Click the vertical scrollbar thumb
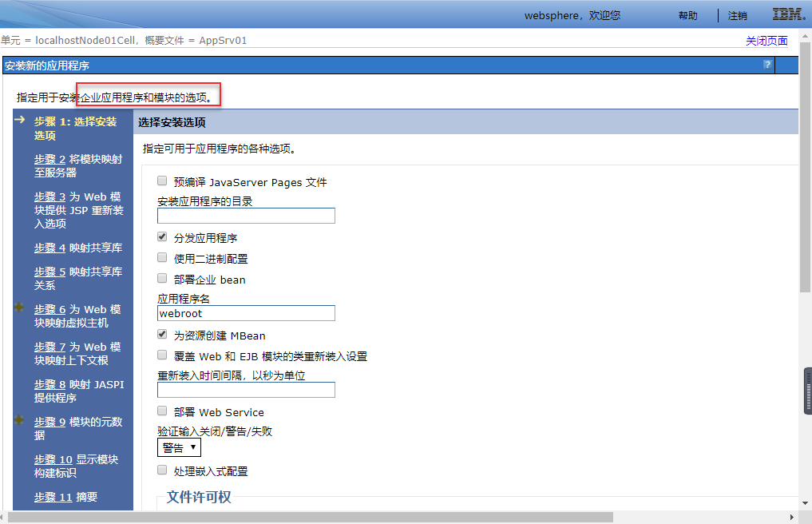Screen dimensions: 812x524 click(806, 168)
